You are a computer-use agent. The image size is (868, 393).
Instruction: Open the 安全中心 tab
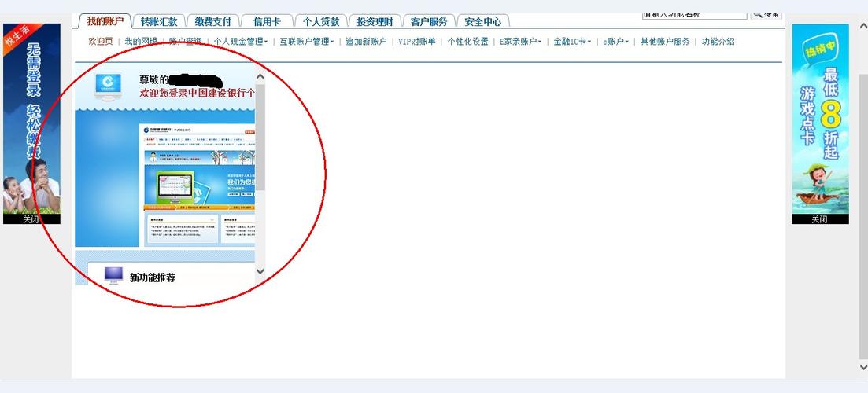point(482,21)
